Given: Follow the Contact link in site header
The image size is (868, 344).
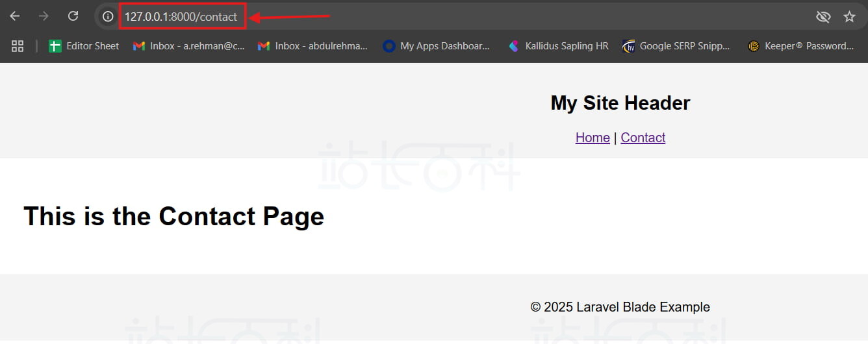Looking at the screenshot, I should coord(643,138).
